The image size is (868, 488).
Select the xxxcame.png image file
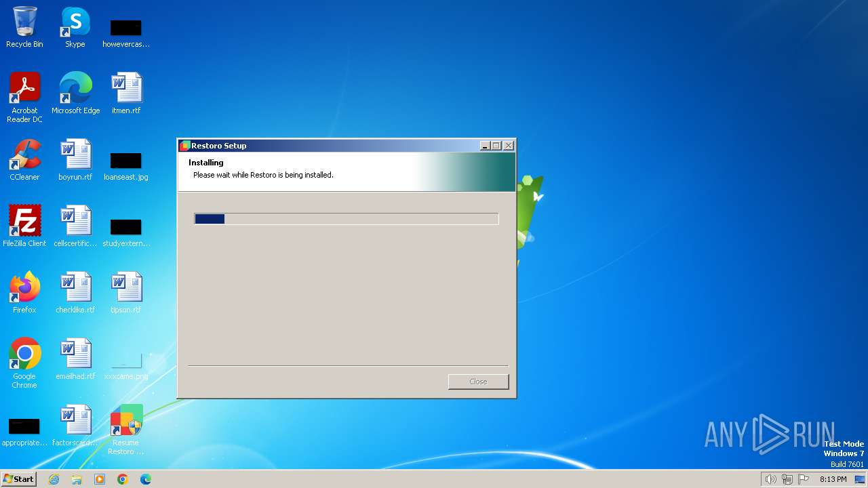tap(126, 367)
